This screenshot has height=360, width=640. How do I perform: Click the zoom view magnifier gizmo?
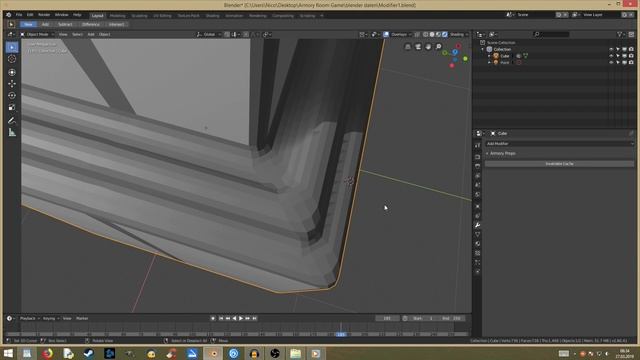tap(438, 47)
